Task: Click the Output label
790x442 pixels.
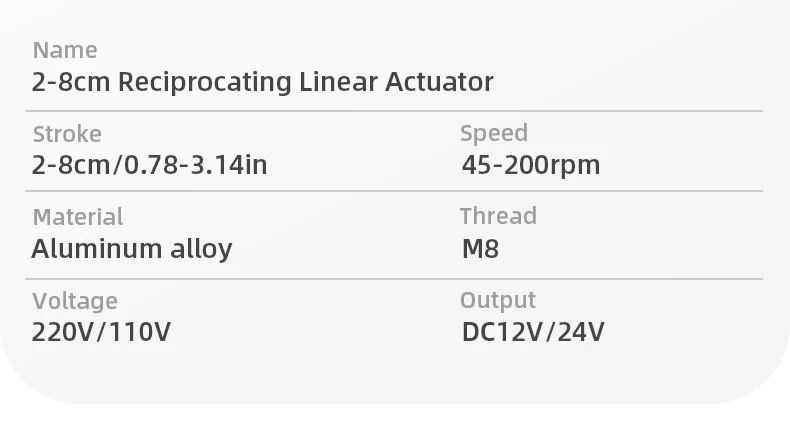Action: click(498, 301)
